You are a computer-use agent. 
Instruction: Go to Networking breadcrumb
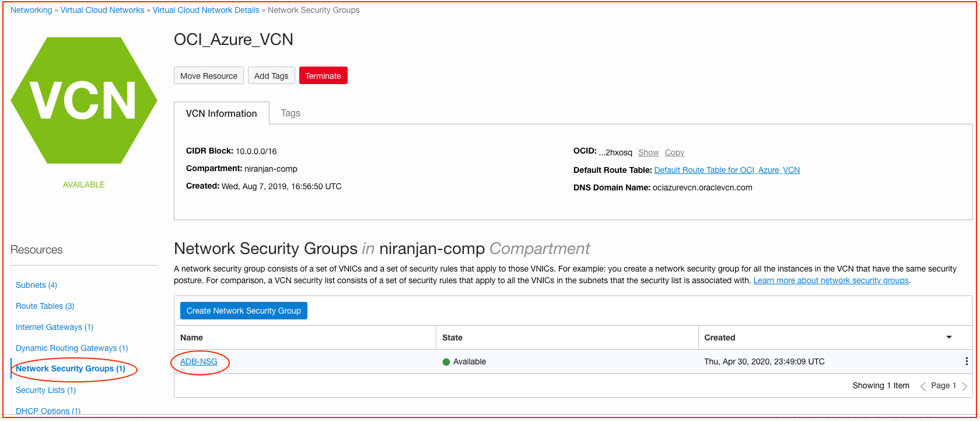coord(32,10)
